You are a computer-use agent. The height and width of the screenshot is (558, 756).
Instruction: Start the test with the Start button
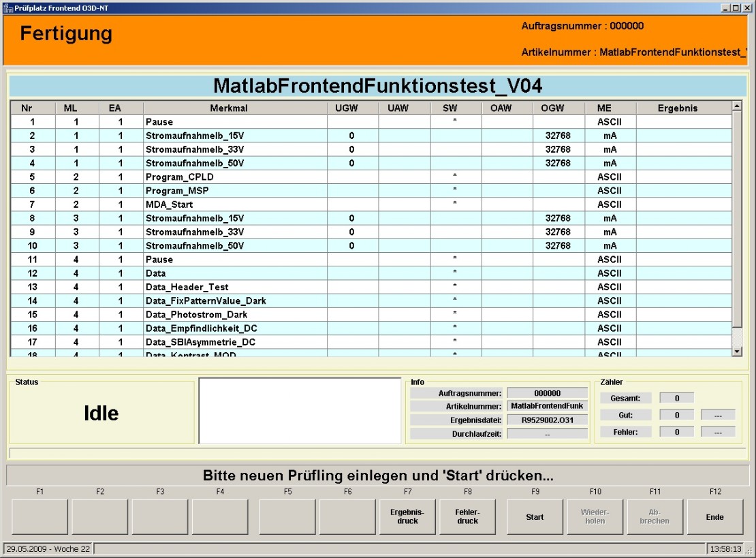(x=535, y=516)
